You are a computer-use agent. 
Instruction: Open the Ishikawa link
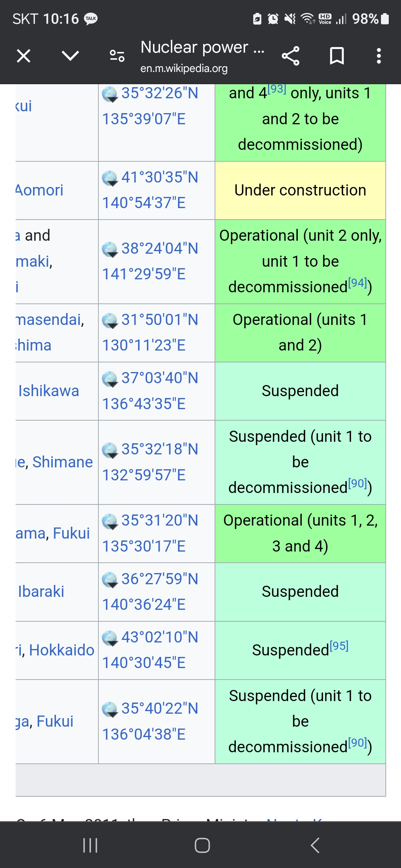(x=49, y=391)
